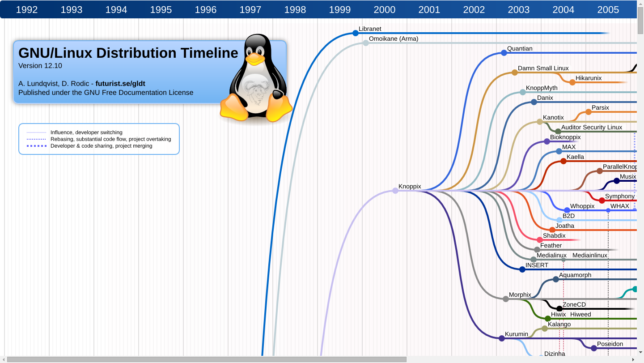
Task: Click the horizontal scrollbar right arrow
Action: pos(633,359)
